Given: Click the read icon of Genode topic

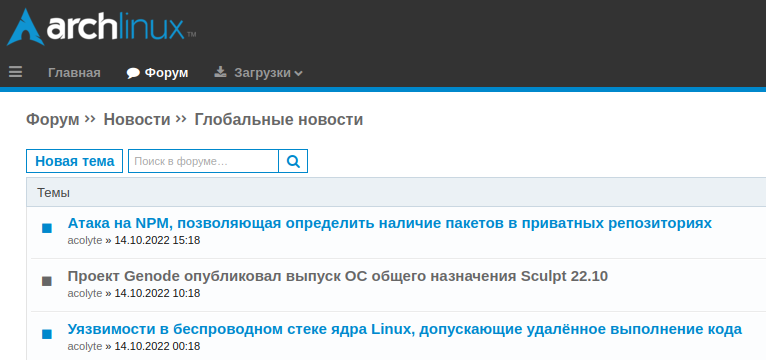Looking at the screenshot, I should (47, 281).
